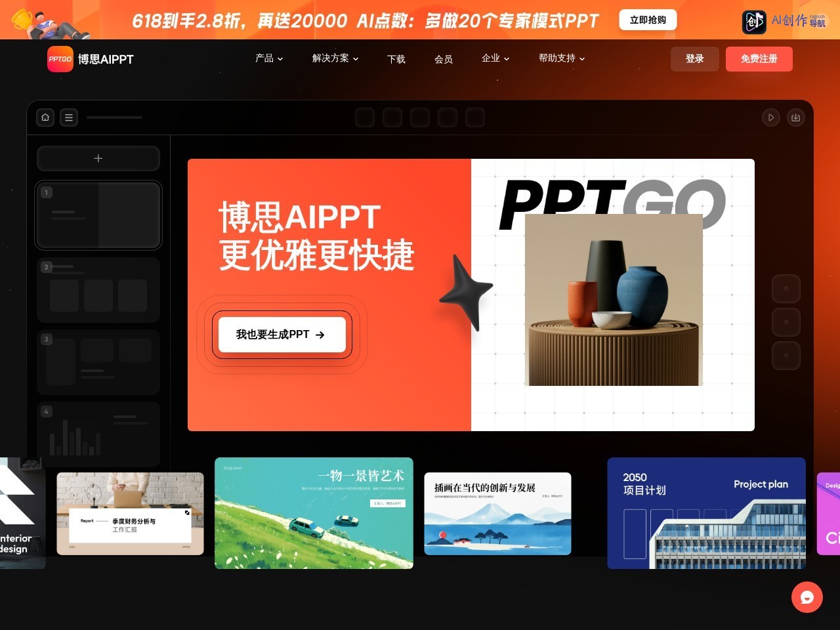Viewport: 840px width, 630px height.
Task: Open the 产品 dropdown menu
Action: [x=269, y=58]
